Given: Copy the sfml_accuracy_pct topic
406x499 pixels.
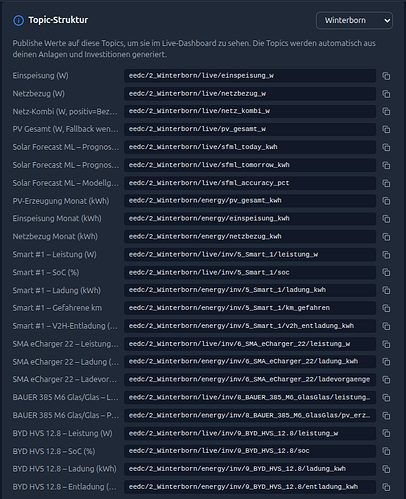Looking at the screenshot, I should [386, 183].
